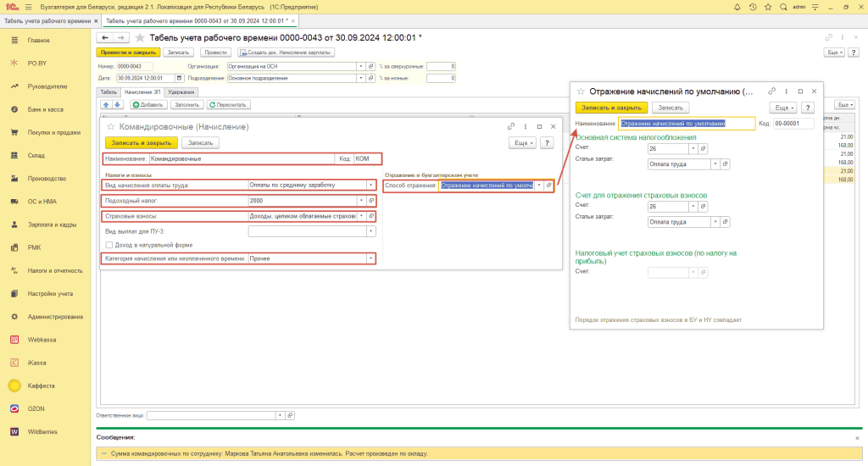Toggle Доход в натуральной форме checkbox
The width and height of the screenshot is (868, 466).
[x=109, y=245]
